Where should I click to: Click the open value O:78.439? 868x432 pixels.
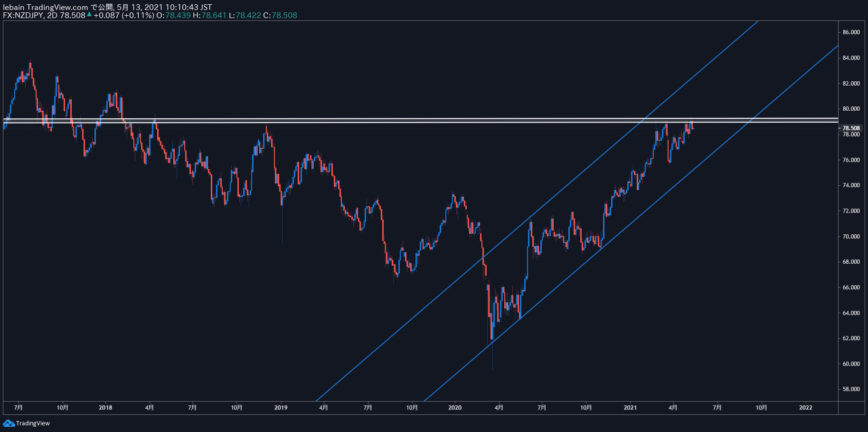pos(173,15)
